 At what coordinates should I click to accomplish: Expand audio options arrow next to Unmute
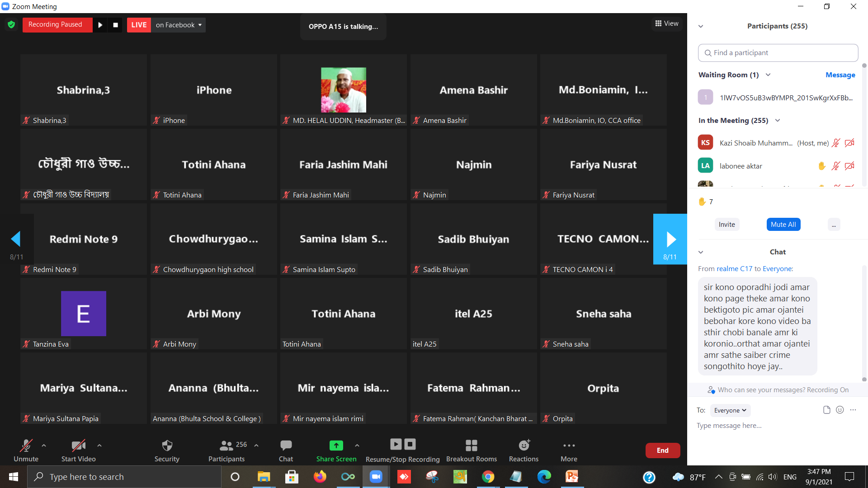coord(44,446)
